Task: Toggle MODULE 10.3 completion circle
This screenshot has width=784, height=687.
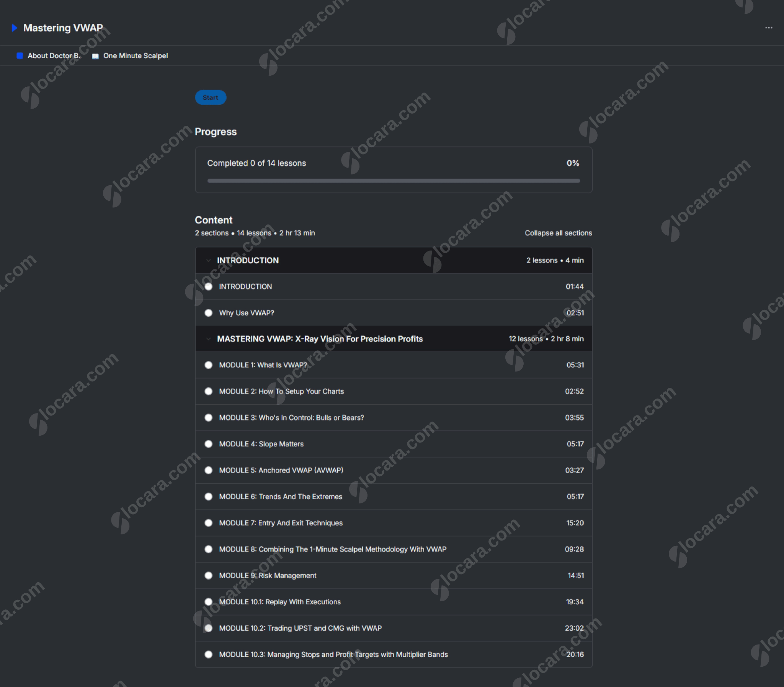Action: (x=208, y=654)
